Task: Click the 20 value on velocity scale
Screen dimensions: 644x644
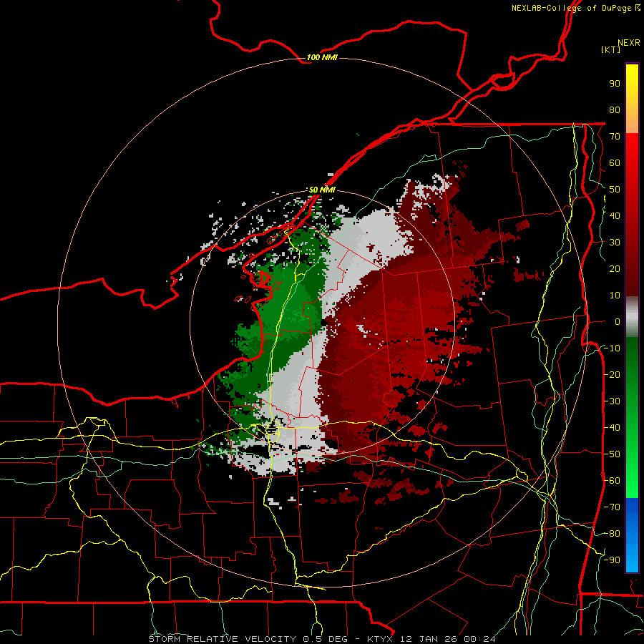Action: coord(615,268)
